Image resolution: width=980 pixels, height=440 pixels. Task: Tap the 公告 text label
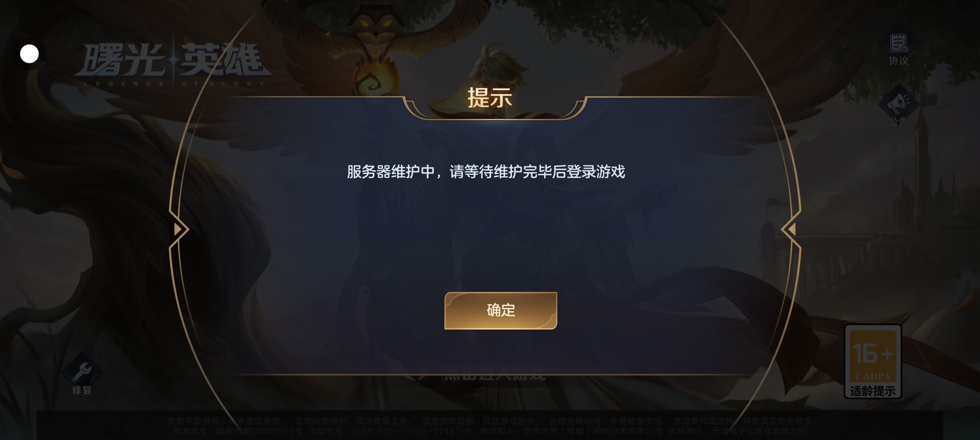point(898,122)
